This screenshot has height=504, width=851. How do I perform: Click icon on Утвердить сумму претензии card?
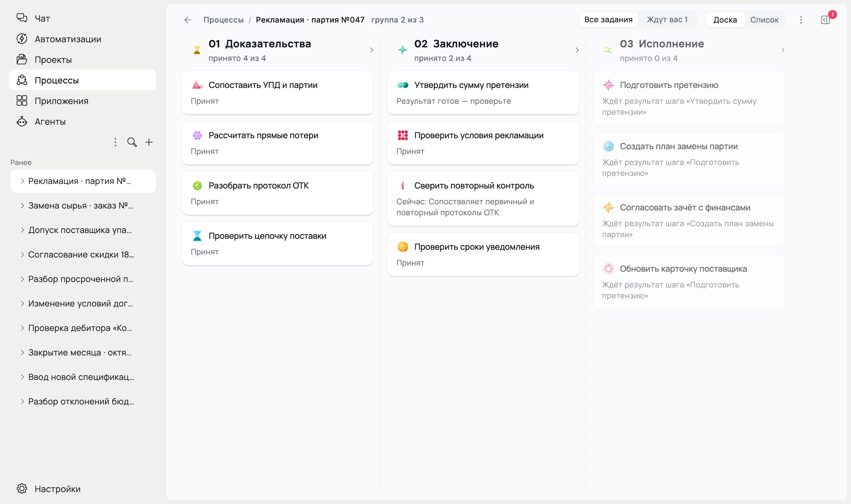click(x=403, y=85)
